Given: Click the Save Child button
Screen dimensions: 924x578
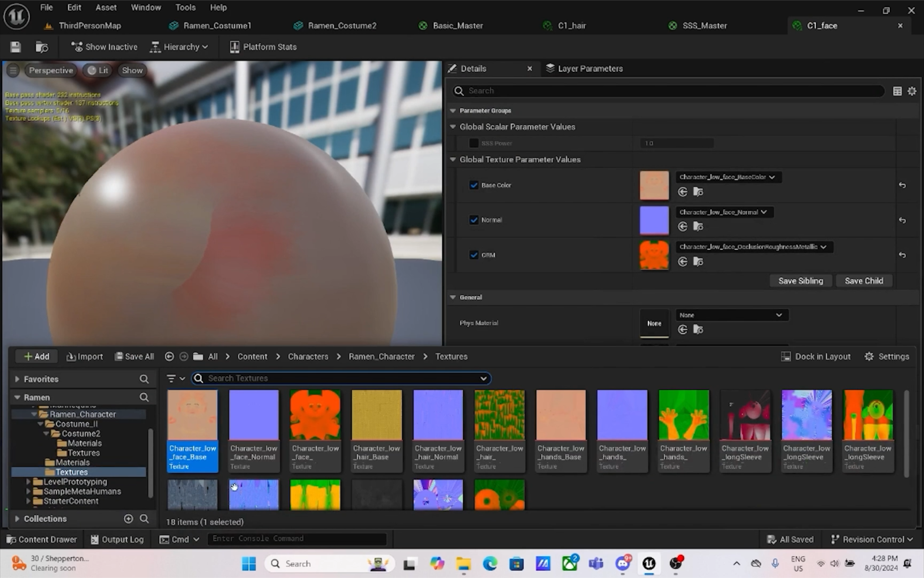Looking at the screenshot, I should (x=864, y=281).
